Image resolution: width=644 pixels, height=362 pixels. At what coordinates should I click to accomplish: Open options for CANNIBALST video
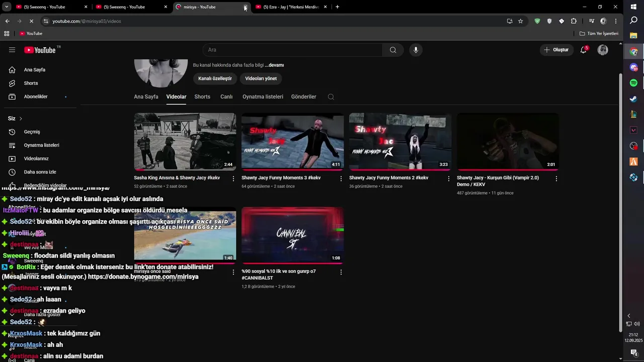click(x=341, y=272)
